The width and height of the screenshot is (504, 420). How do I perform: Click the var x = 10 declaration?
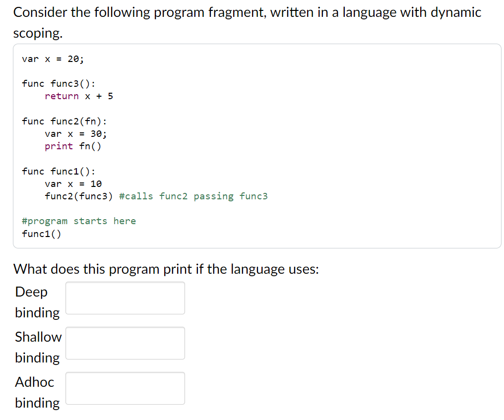click(x=72, y=183)
